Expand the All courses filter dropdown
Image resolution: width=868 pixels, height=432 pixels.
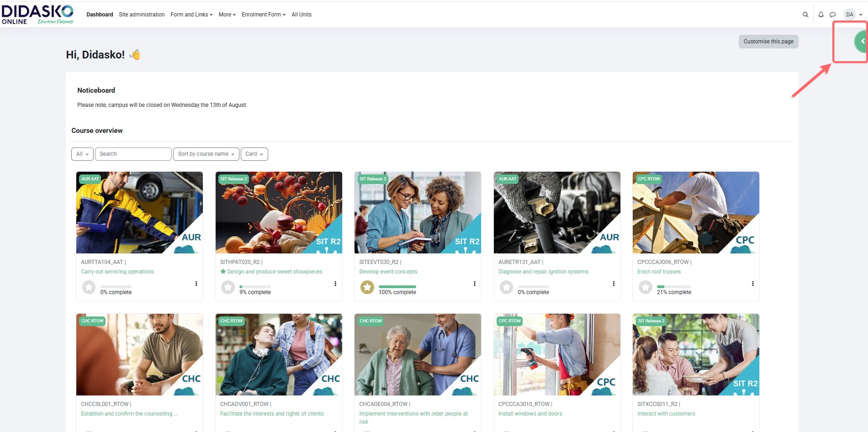pos(82,154)
